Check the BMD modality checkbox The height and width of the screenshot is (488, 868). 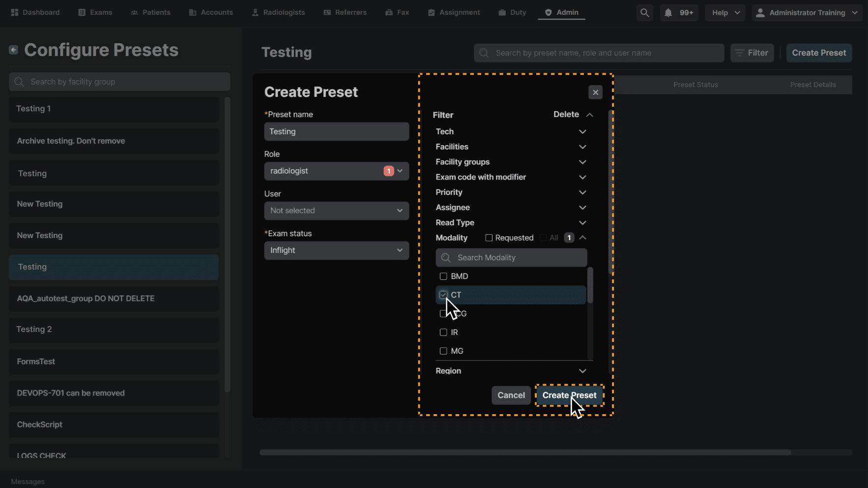click(443, 276)
